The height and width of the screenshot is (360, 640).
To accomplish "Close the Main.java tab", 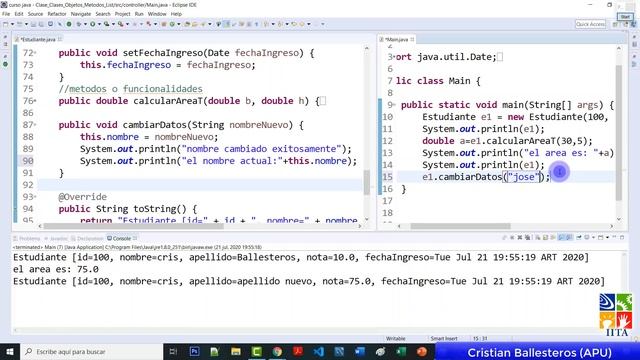I will (412, 39).
